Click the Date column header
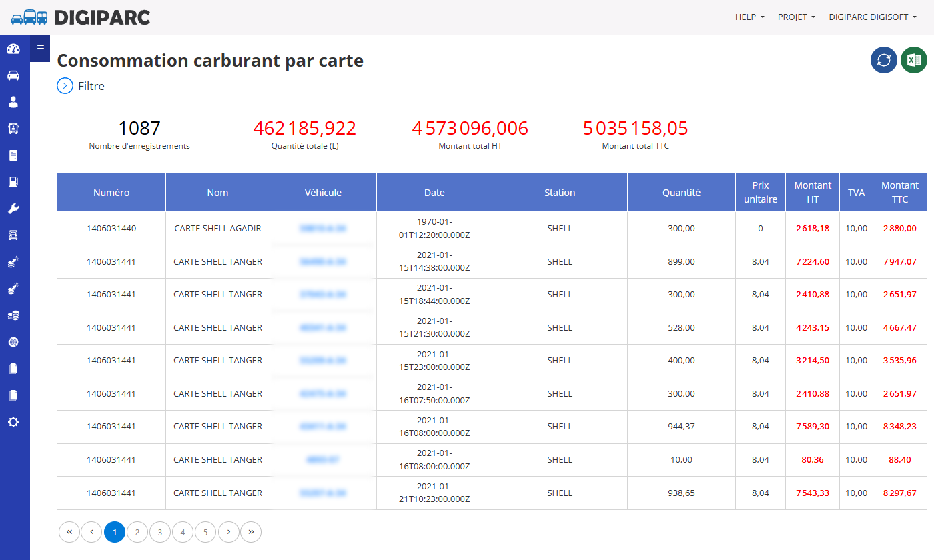Viewport: 934px width, 560px height. tap(434, 193)
